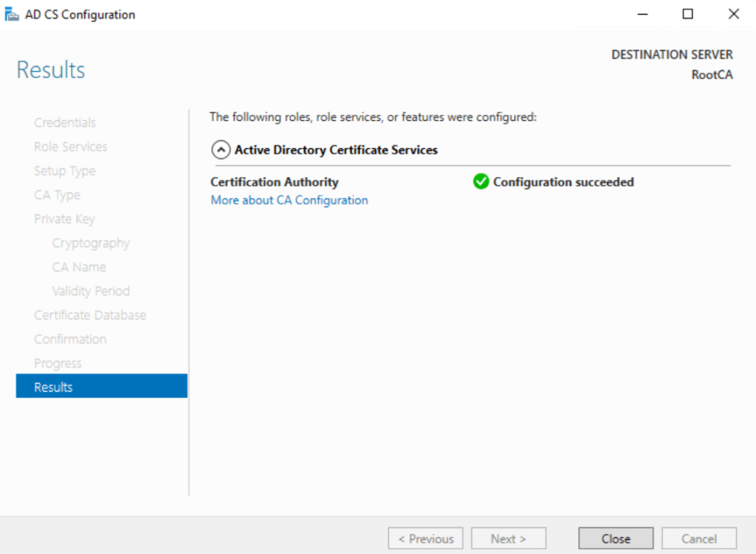Click the Previous button
Image resolution: width=756 pixels, height=554 pixels.
[426, 539]
